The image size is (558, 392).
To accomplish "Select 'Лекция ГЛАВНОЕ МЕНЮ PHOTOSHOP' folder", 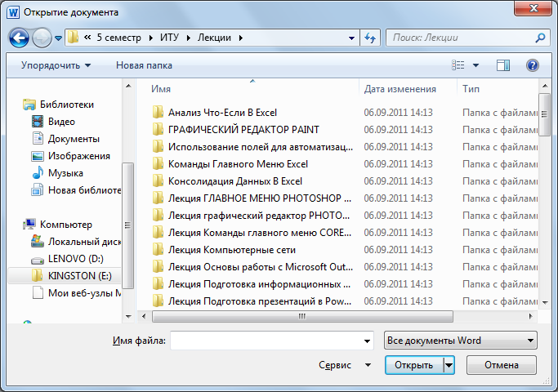I will [260, 198].
